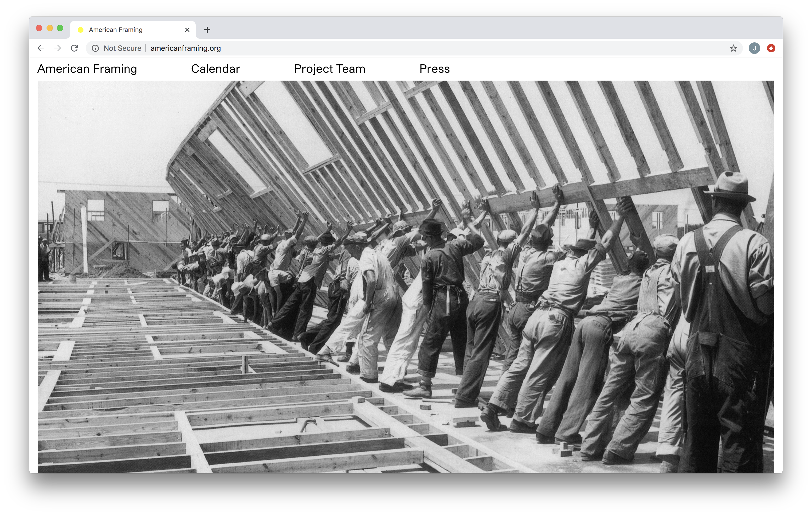Open the Project Team page
The height and width of the screenshot is (515, 812).
tap(329, 69)
